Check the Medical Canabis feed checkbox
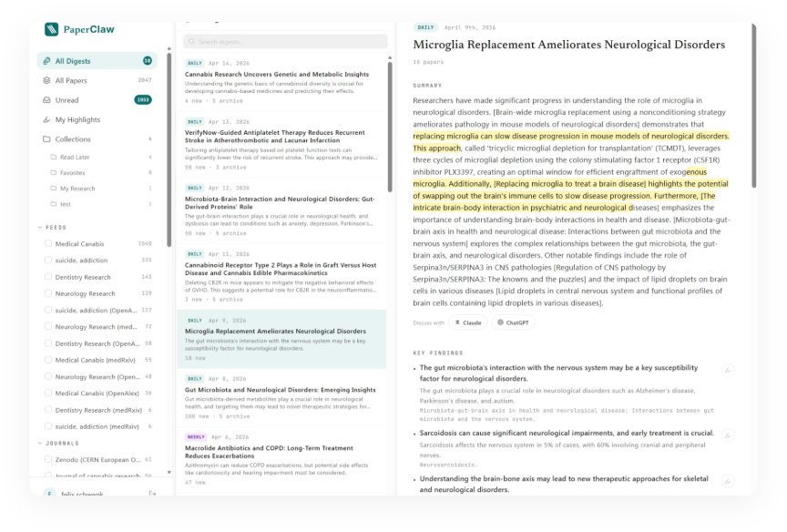 pos(48,243)
